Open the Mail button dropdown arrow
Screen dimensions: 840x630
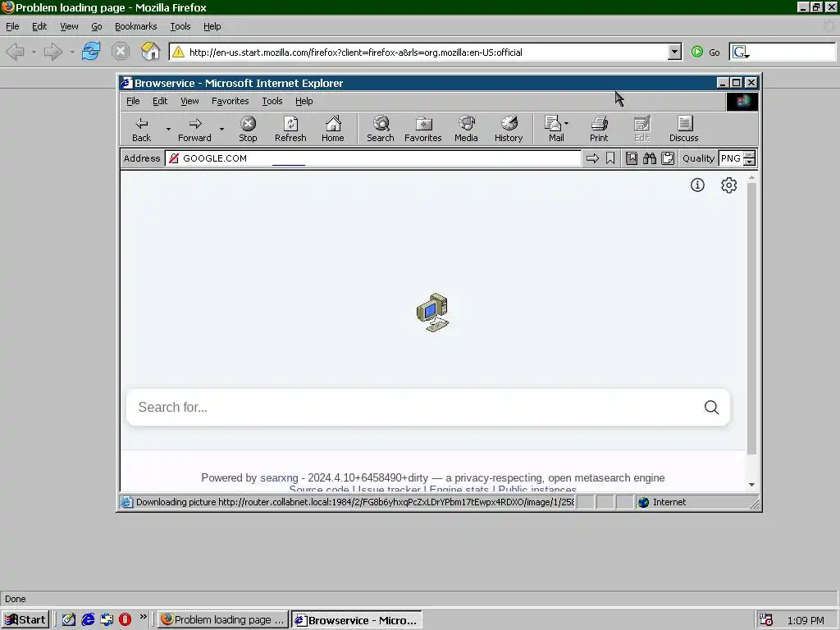[x=566, y=124]
